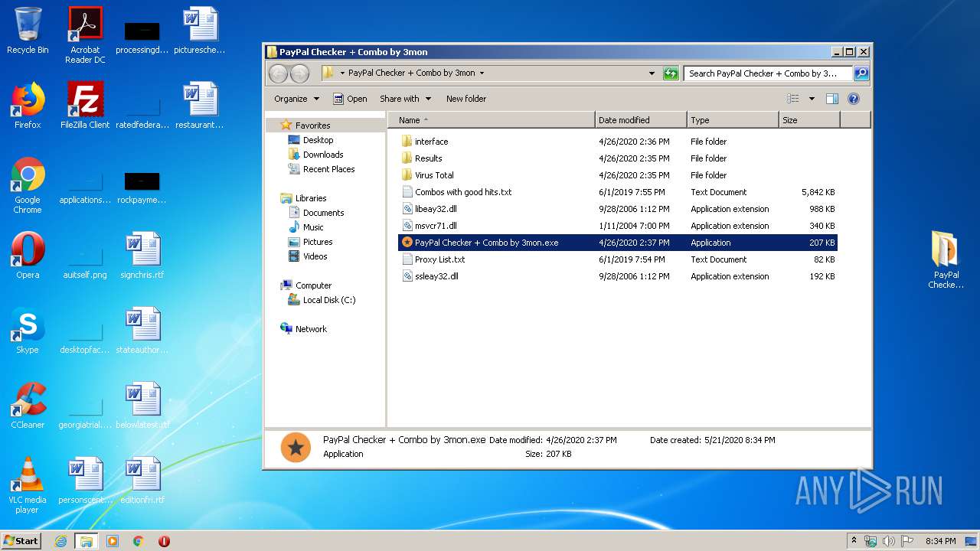Click inside the search field
Screen dimensions: 980x551
768,73
